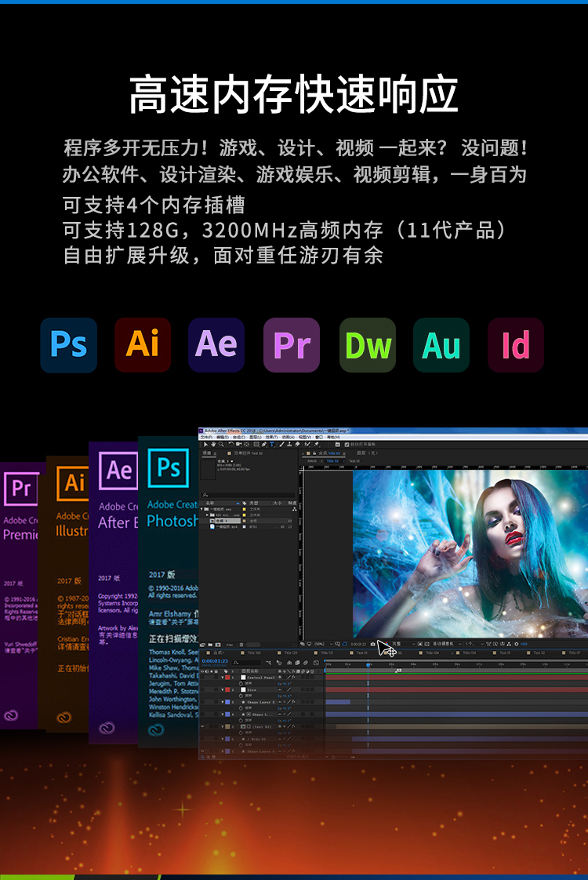The height and width of the screenshot is (880, 588).
Task: Select the Rotation tool in After Effects toolbar
Action: click(x=231, y=445)
